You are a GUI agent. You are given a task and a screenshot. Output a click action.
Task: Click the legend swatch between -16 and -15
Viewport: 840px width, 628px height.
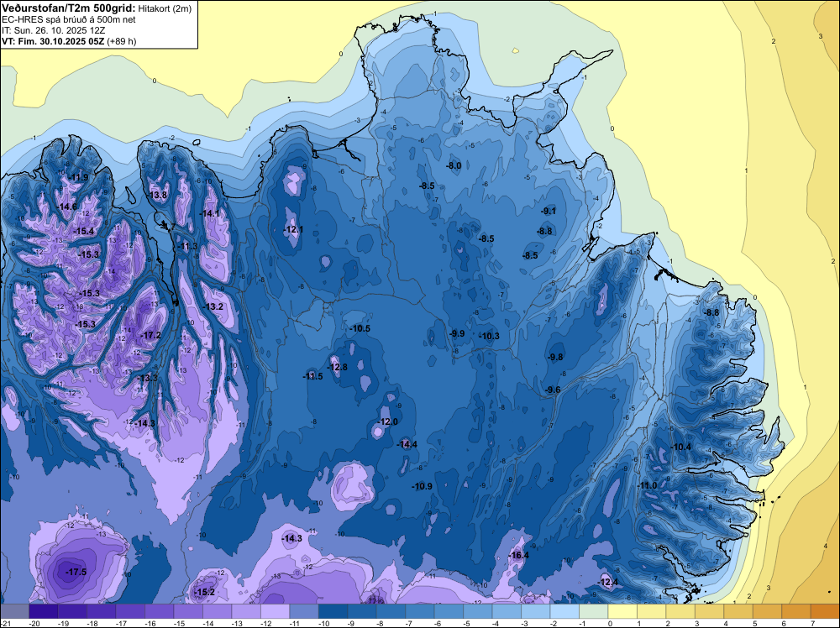point(159,611)
